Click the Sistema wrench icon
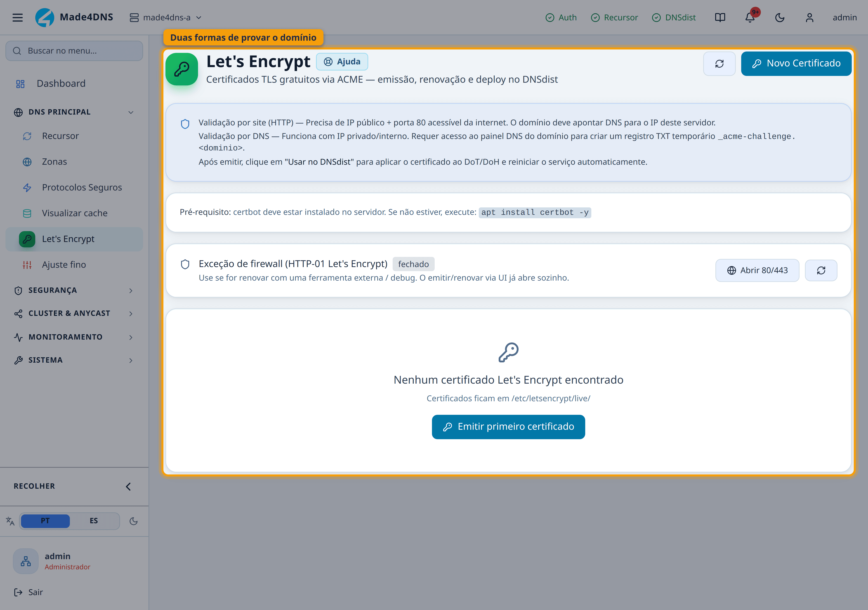This screenshot has height=610, width=868. pyautogui.click(x=18, y=360)
